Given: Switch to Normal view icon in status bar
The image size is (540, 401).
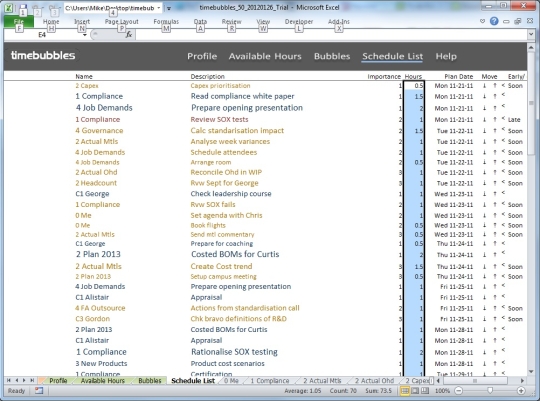Looking at the screenshot, I should point(405,391).
